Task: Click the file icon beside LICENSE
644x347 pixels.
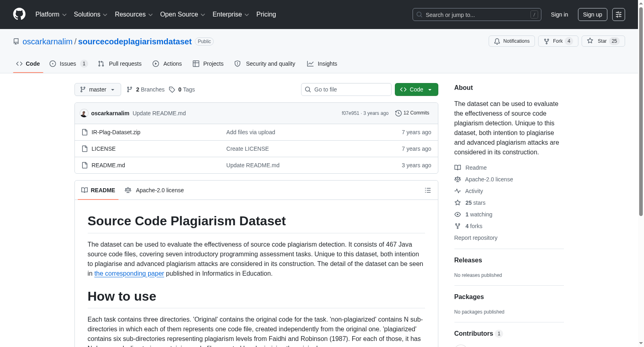Action: tap(85, 149)
